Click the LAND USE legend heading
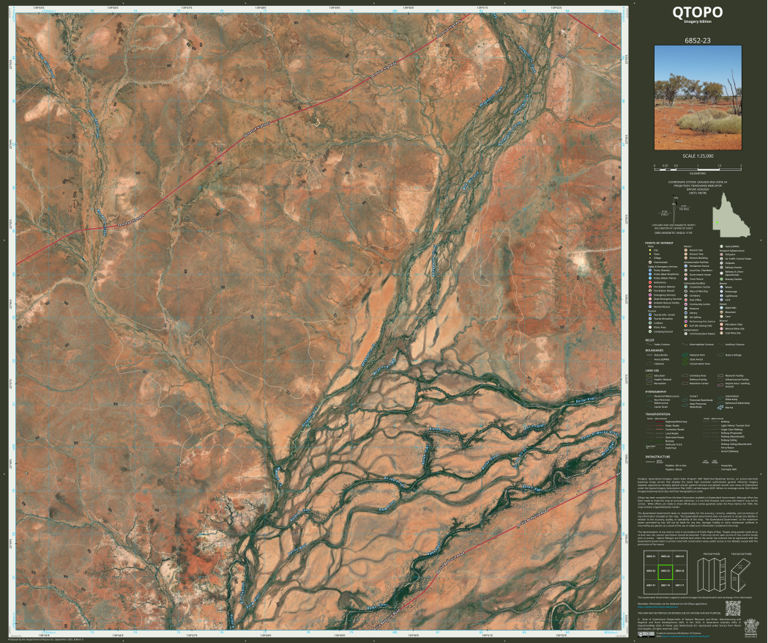This screenshot has height=643, width=768. 652,371
